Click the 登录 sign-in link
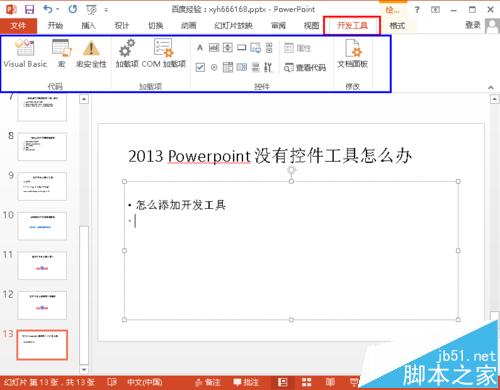Viewport: 500px width, 390px height. [473, 25]
